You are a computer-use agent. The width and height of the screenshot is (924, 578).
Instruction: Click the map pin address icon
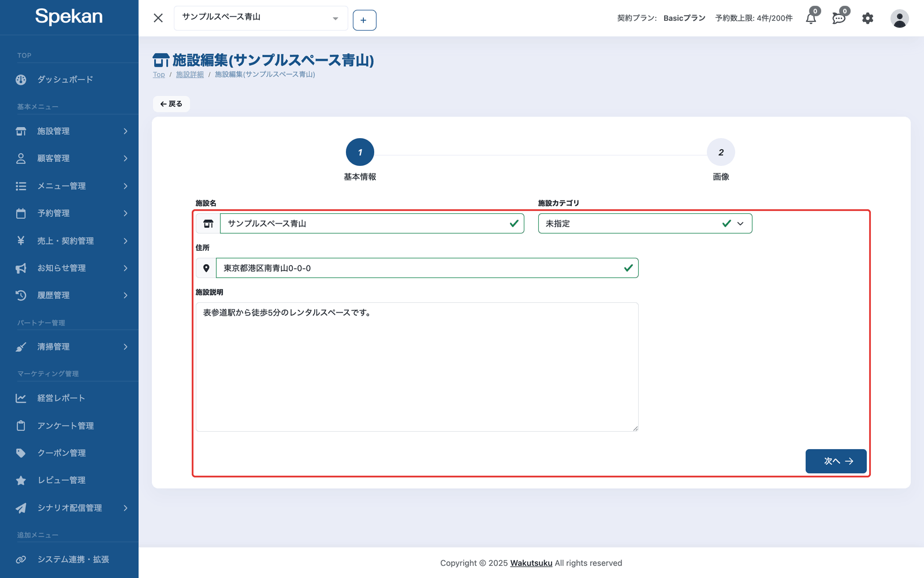pos(206,268)
